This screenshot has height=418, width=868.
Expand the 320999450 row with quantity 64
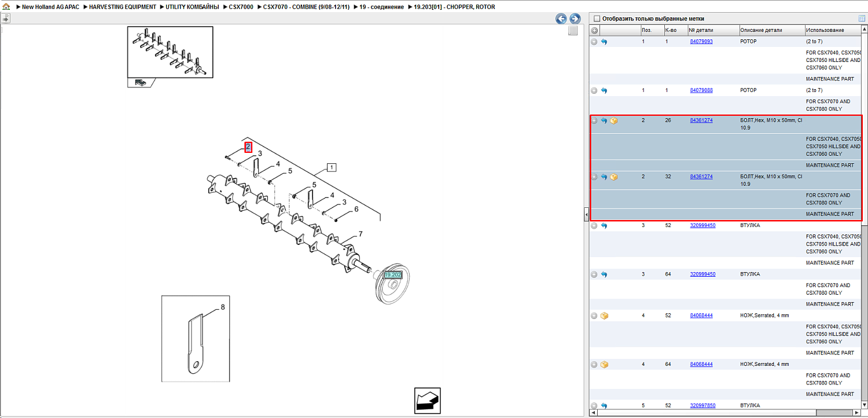[594, 274]
